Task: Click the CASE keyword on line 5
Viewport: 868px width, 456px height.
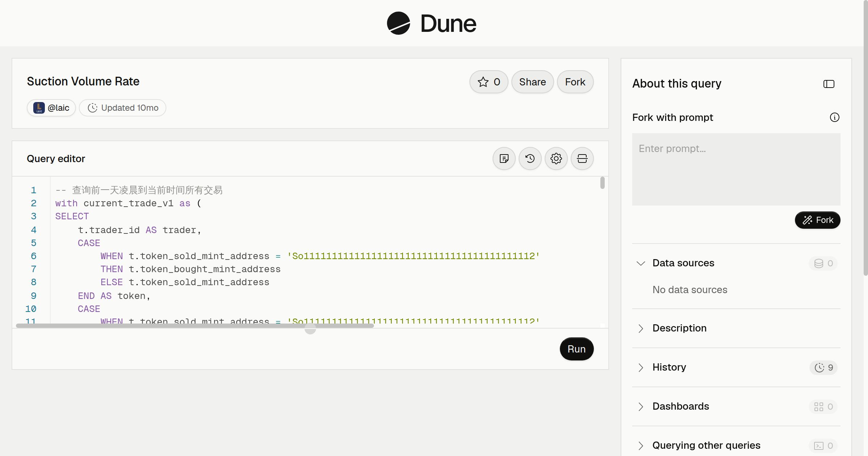Action: tap(89, 243)
